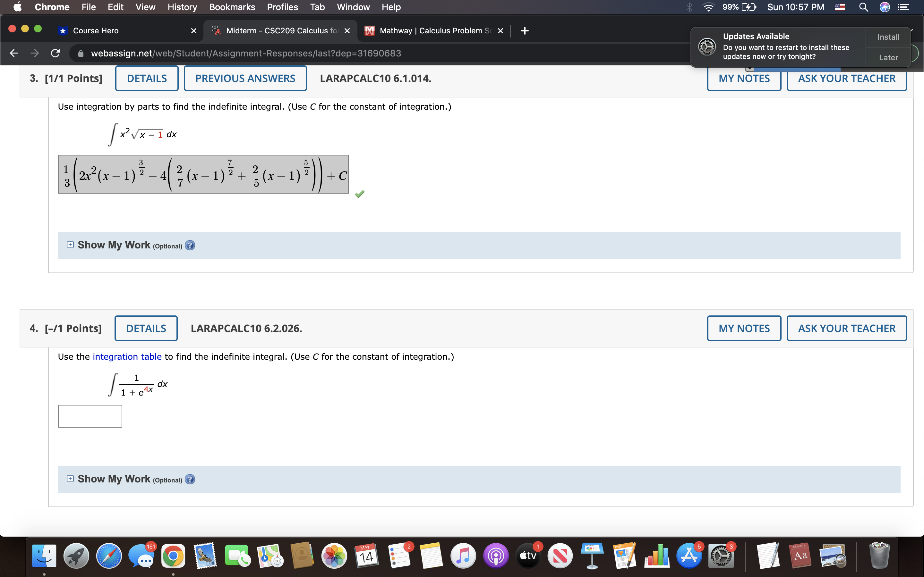Open the integration table link
This screenshot has width=924, height=577.
click(127, 356)
